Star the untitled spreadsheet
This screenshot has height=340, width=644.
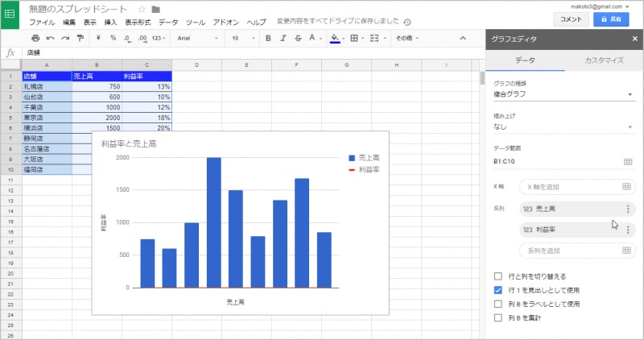[x=142, y=9]
